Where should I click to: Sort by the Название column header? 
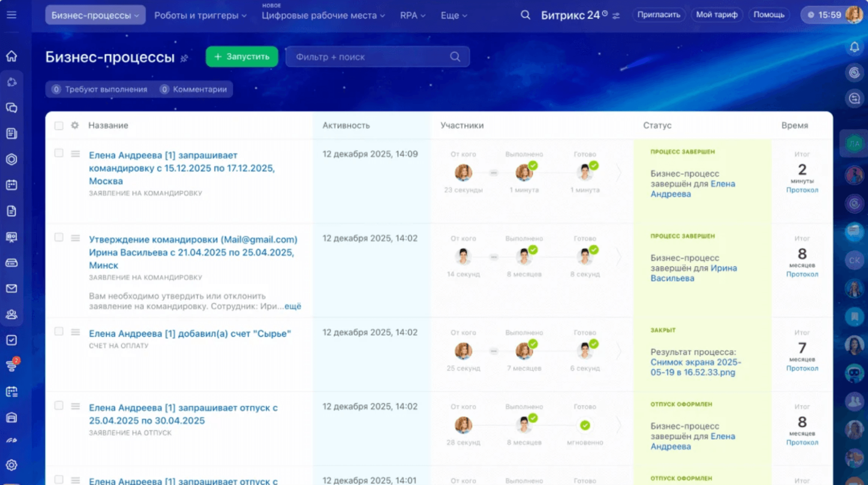pyautogui.click(x=108, y=125)
